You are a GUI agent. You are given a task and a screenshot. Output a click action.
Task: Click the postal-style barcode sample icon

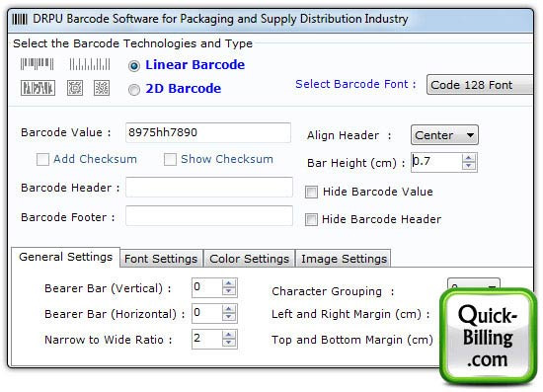pos(90,64)
